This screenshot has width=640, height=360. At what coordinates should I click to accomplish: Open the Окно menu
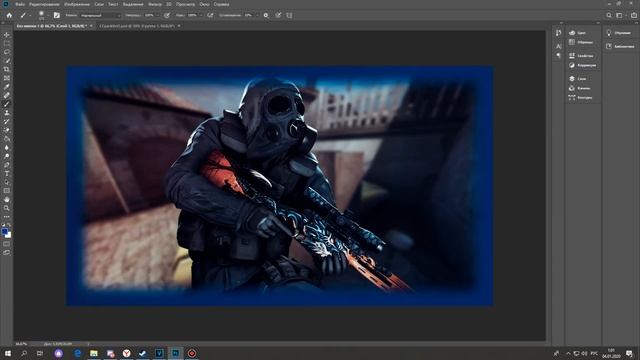pos(204,4)
